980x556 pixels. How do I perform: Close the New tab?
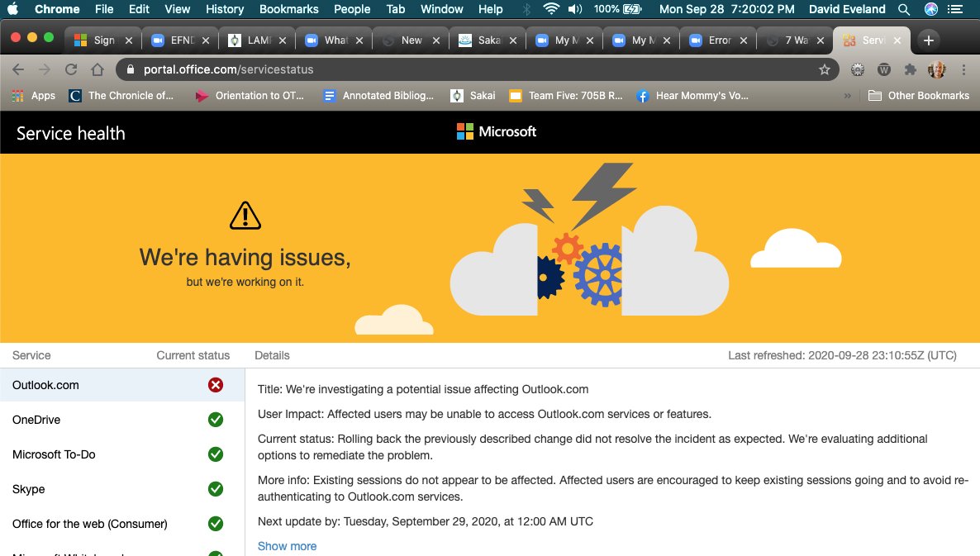tap(436, 40)
